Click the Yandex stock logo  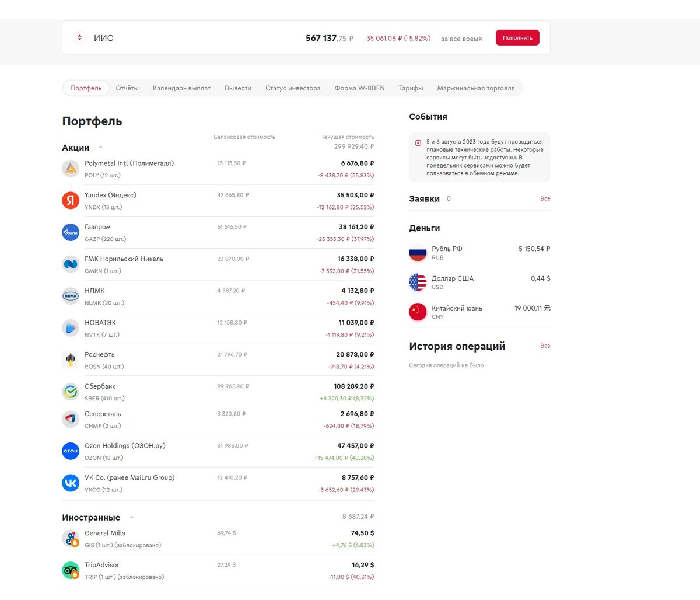(71, 201)
